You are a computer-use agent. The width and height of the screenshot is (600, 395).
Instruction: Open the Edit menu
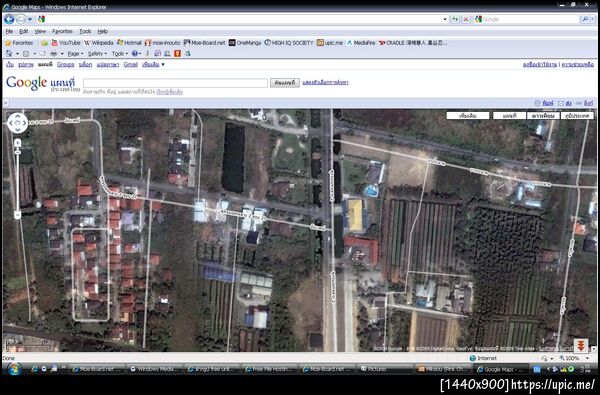[x=24, y=31]
